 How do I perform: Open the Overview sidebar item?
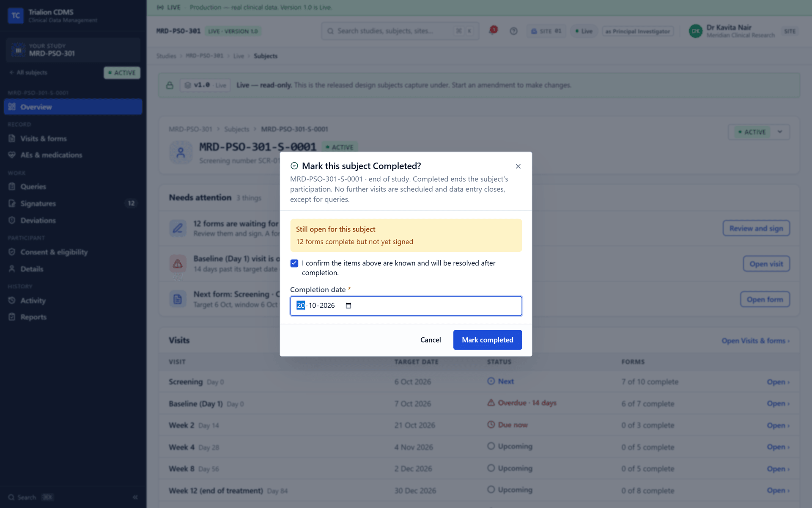[73, 107]
